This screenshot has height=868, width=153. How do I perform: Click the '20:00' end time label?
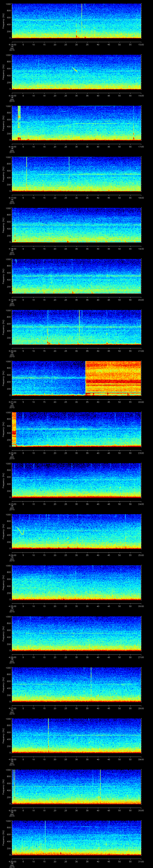pyautogui.click(x=141, y=300)
